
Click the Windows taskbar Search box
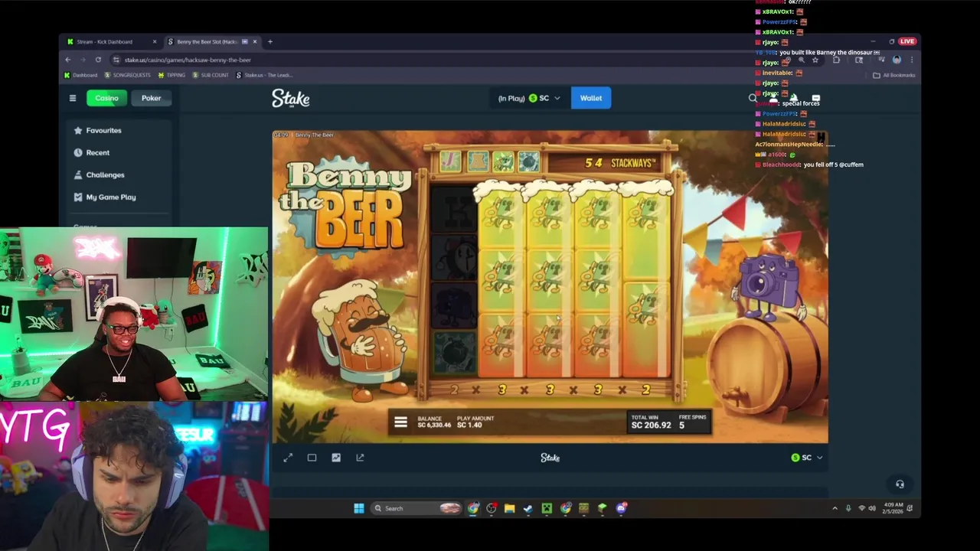416,508
